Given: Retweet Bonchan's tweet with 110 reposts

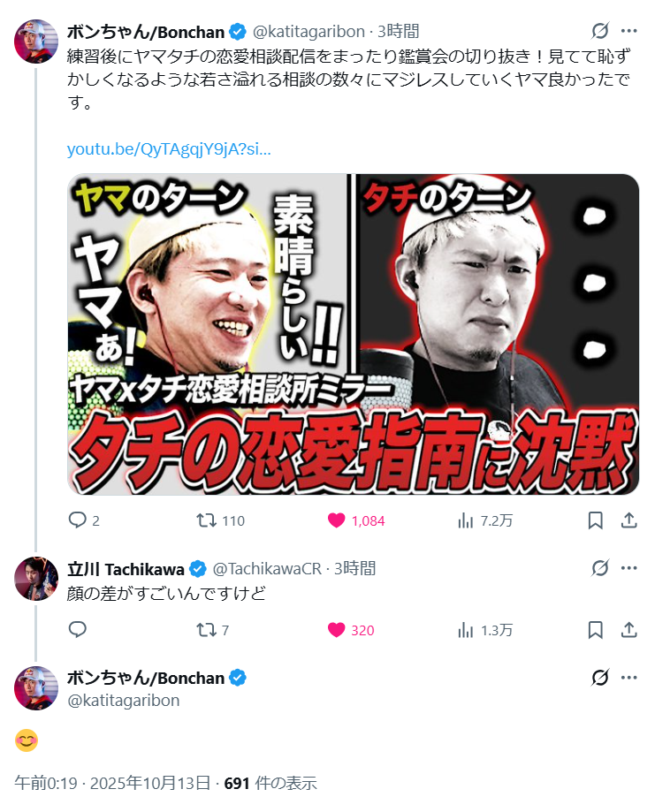Looking at the screenshot, I should (207, 520).
